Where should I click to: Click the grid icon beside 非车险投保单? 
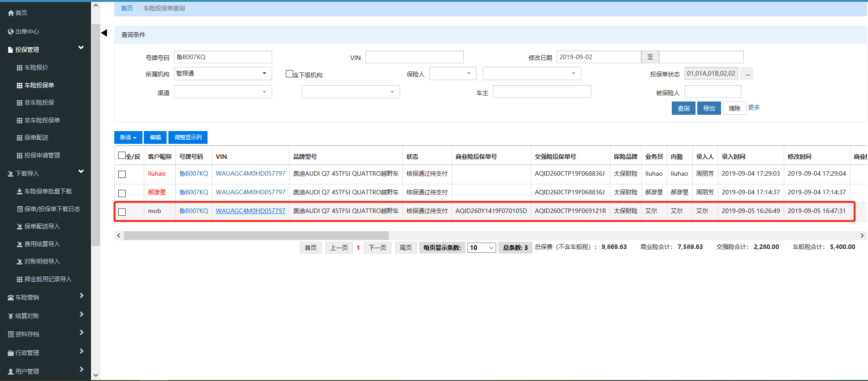[20, 121]
